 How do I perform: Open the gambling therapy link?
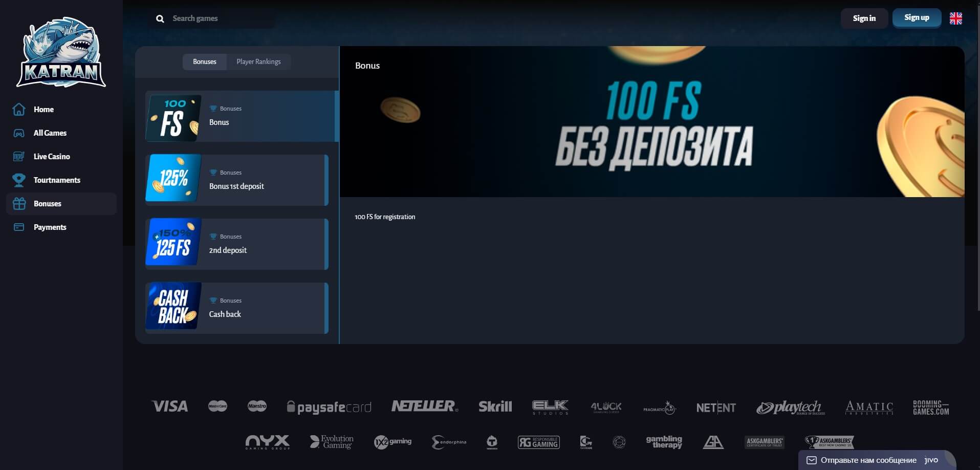(664, 442)
